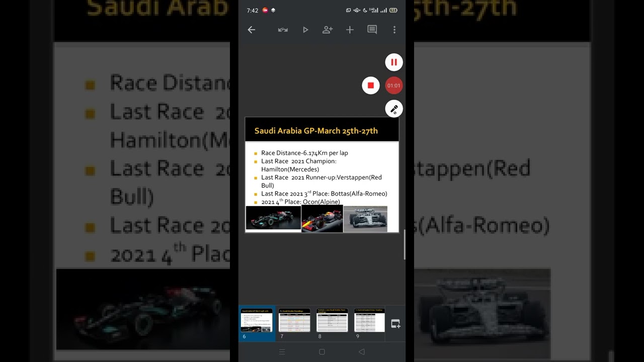Image resolution: width=644 pixels, height=362 pixels.
Task: Select the Runner-up Verstappen bullet
Action: point(321,182)
